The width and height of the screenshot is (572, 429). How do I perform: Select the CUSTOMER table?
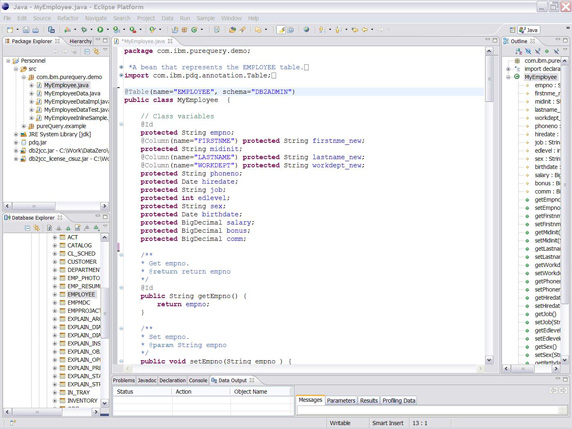tap(82, 262)
